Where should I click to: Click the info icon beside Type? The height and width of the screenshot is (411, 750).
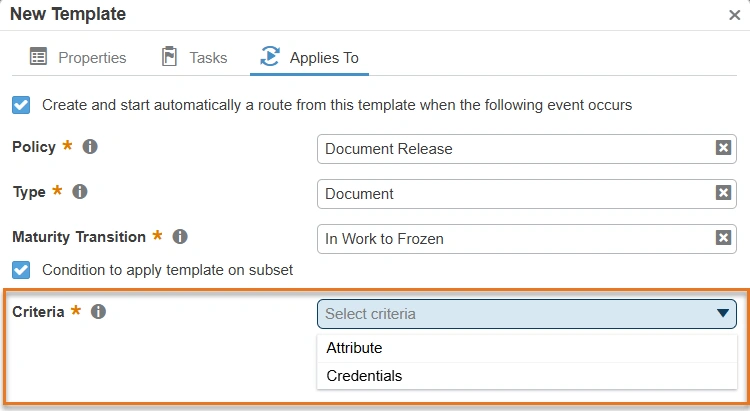[x=80, y=191]
